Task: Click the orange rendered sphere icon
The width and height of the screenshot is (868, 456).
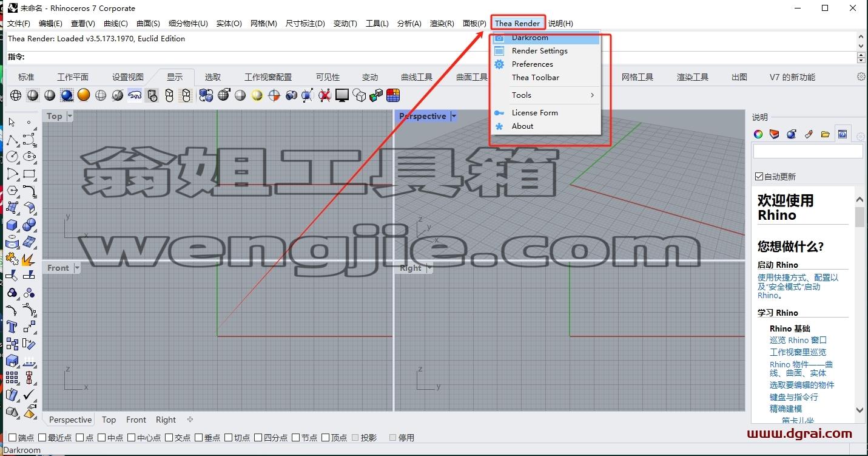Action: (84, 95)
